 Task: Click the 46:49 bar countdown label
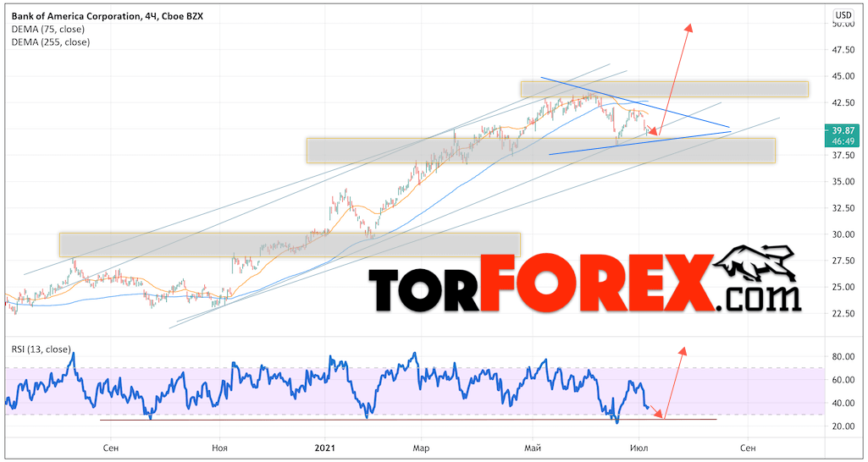[x=842, y=140]
